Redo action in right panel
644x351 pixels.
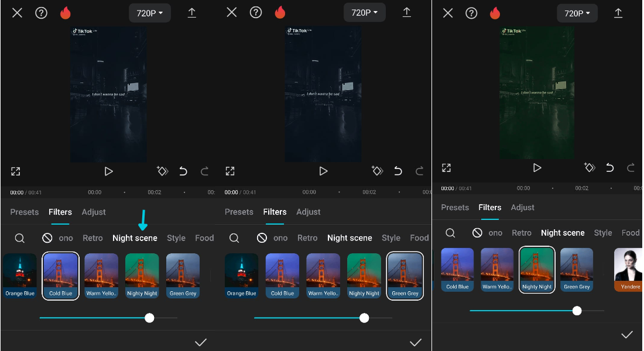[x=631, y=167]
